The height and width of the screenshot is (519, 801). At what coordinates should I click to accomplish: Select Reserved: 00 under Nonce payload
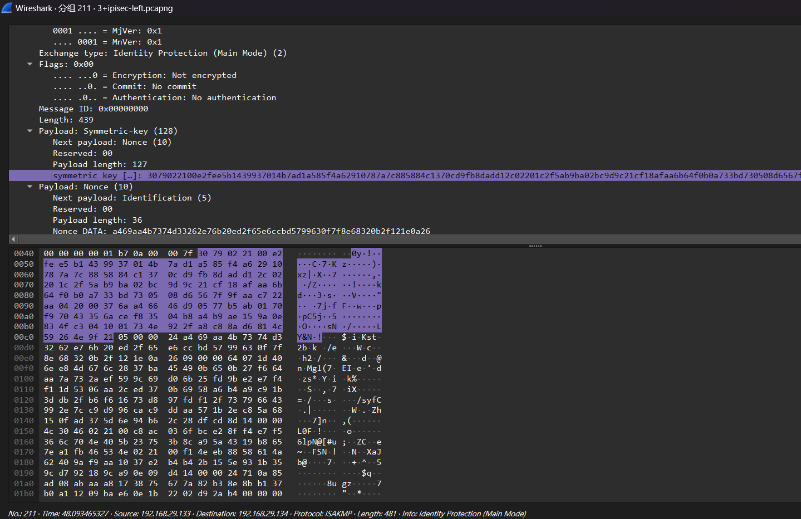82,209
